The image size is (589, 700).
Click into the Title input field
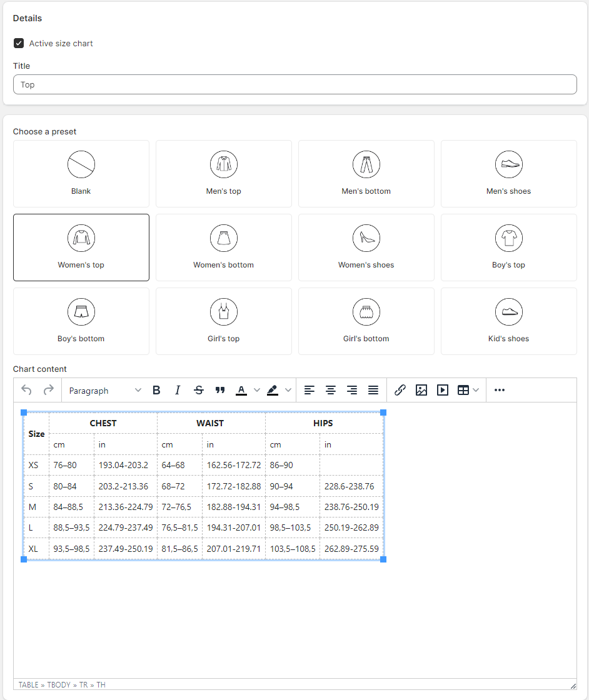click(x=294, y=84)
